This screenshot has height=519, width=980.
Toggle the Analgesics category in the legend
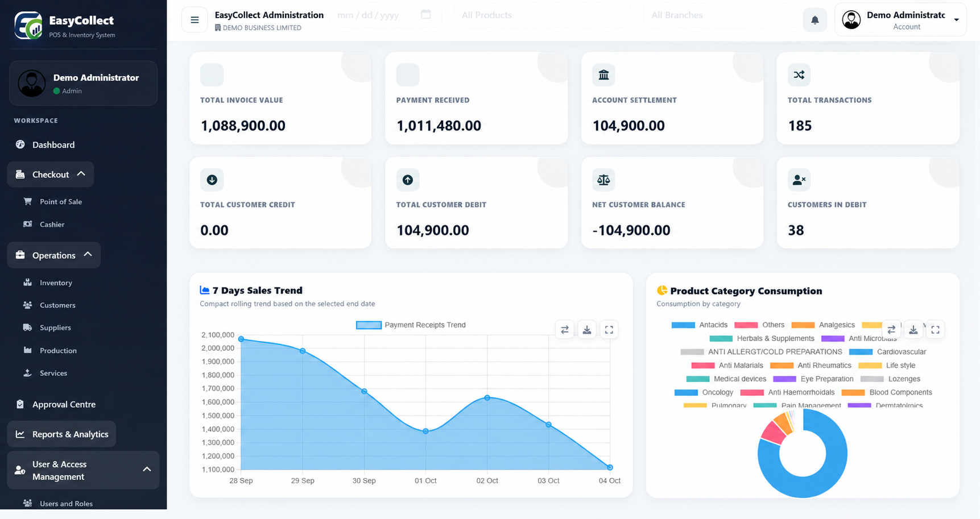click(x=823, y=325)
